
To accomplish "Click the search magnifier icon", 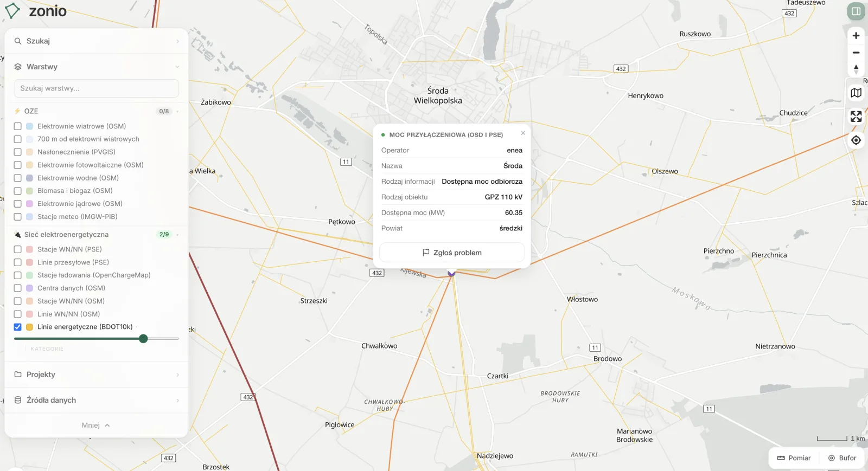I will pos(18,41).
